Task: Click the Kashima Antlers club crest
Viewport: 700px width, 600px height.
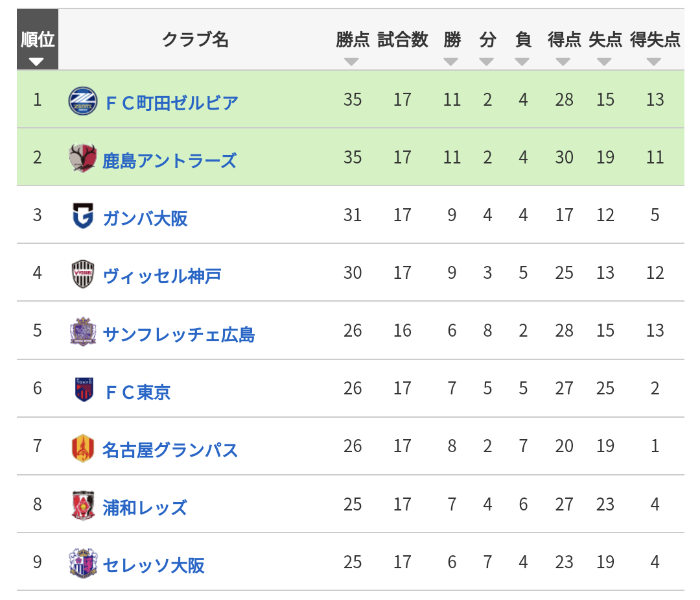Action: (x=83, y=158)
